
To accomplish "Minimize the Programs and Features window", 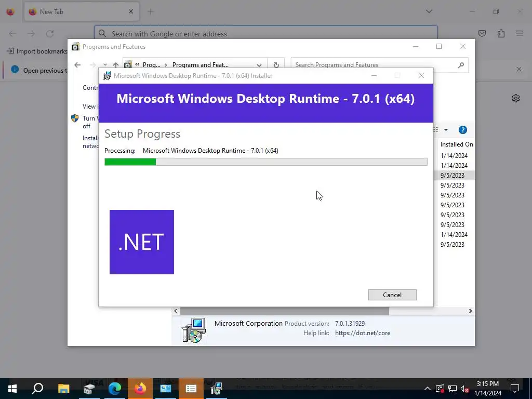I will coord(416,46).
